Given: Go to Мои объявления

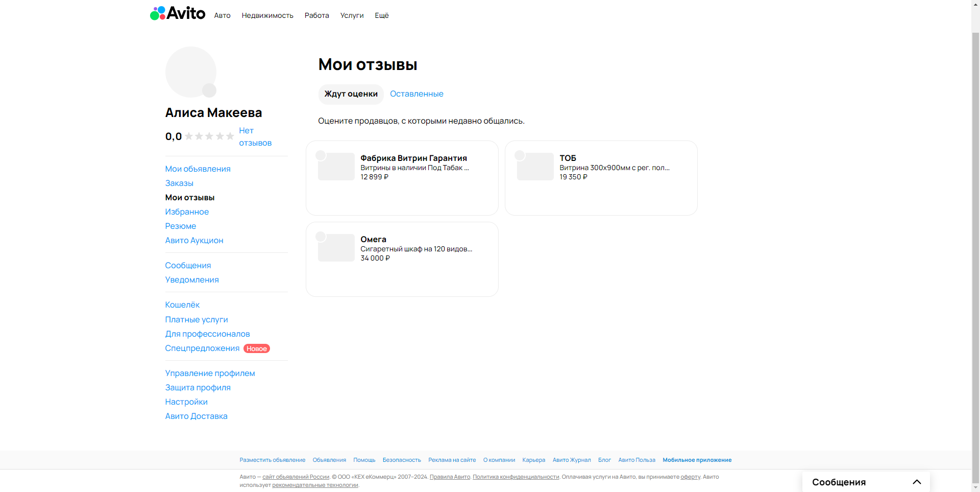Looking at the screenshot, I should [x=198, y=169].
